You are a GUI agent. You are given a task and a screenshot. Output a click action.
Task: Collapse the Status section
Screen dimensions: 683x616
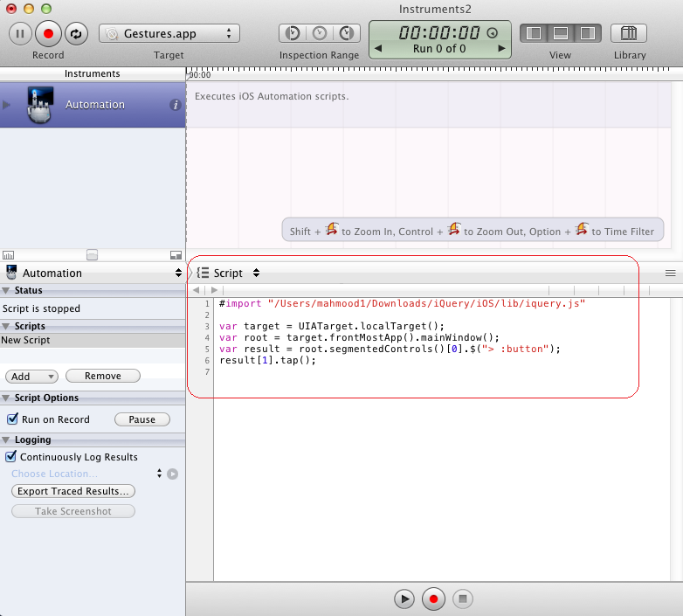pos(5,290)
